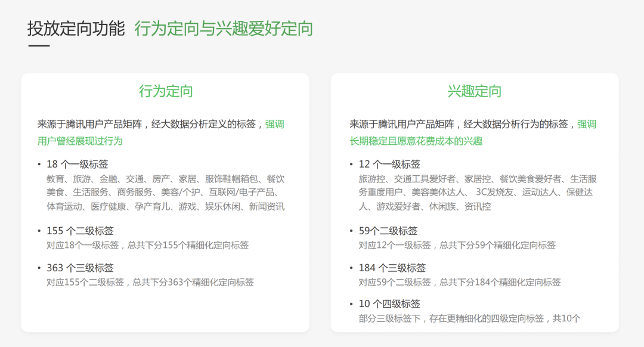This screenshot has height=347, width=644.
Task: Click the line starting 务重度用户、美容美体达人
Action: click(476, 192)
